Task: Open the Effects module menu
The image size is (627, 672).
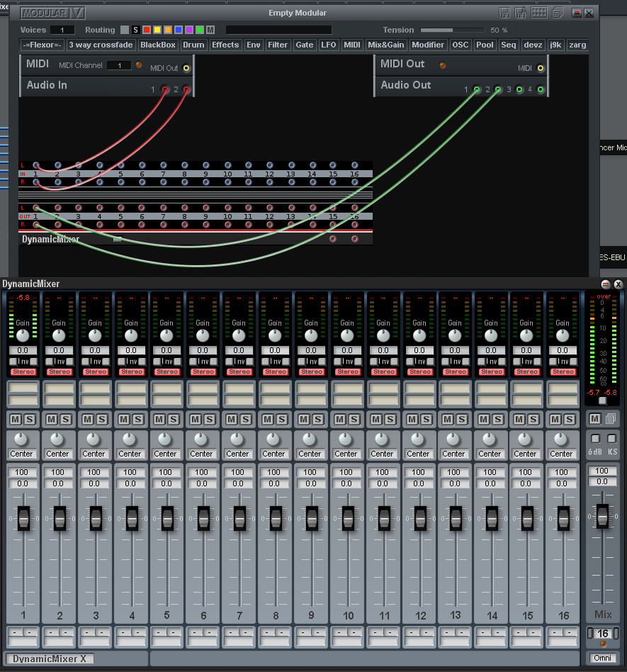Action: (225, 45)
